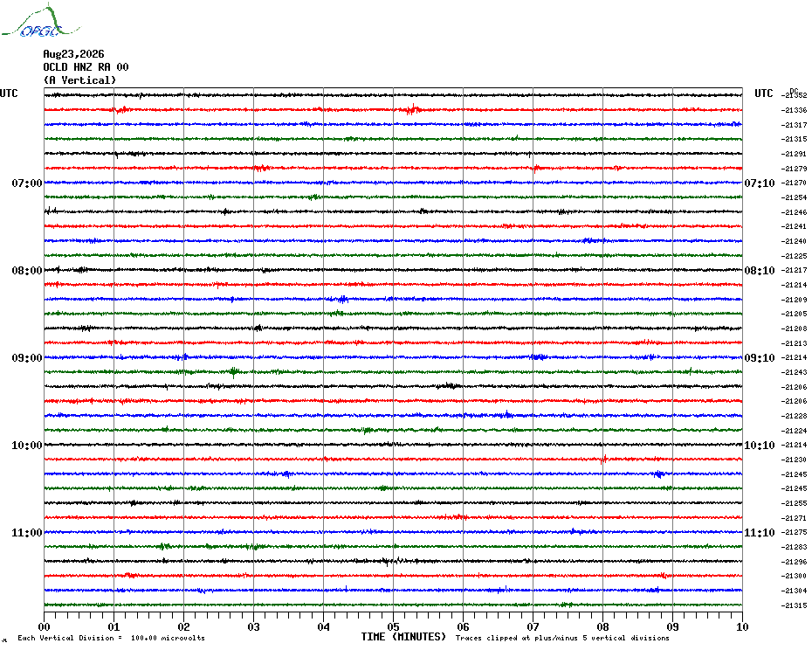Click the DC value -21283
The width and height of the screenshot is (812, 650).
(x=794, y=547)
